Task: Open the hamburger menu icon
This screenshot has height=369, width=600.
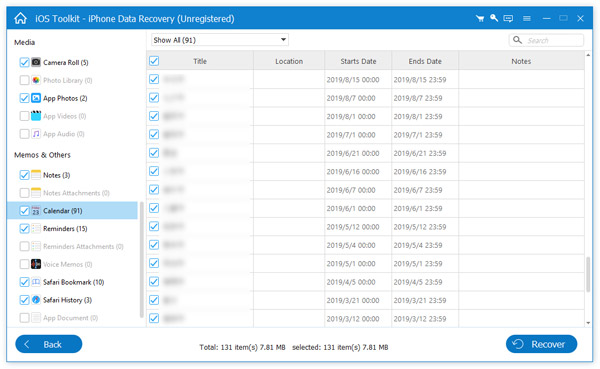Action: click(527, 18)
